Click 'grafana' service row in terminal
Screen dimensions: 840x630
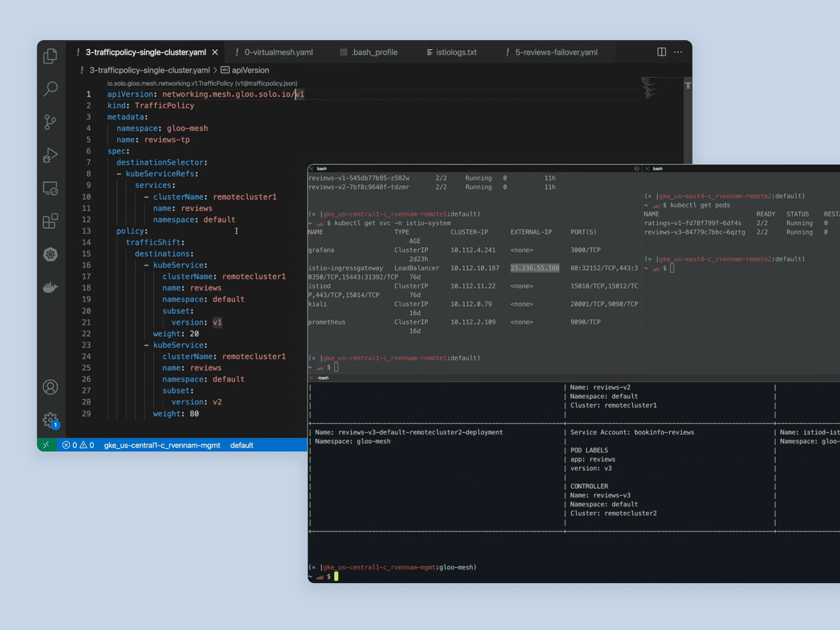point(454,250)
